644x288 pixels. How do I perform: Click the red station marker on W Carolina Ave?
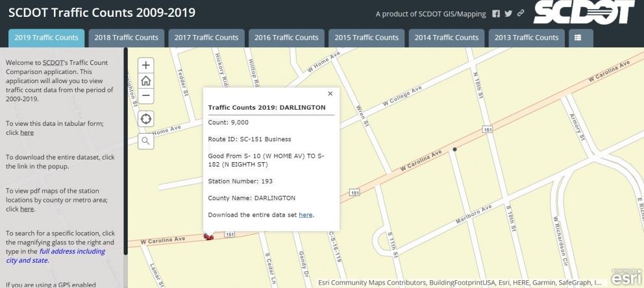(208, 237)
